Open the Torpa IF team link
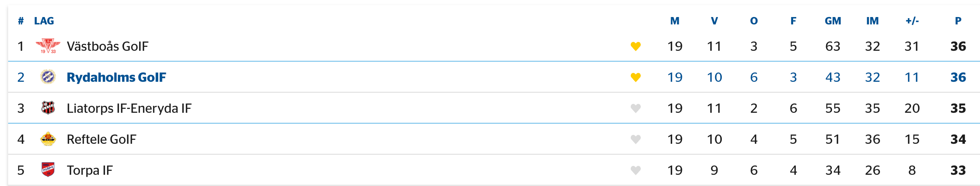 [90, 170]
